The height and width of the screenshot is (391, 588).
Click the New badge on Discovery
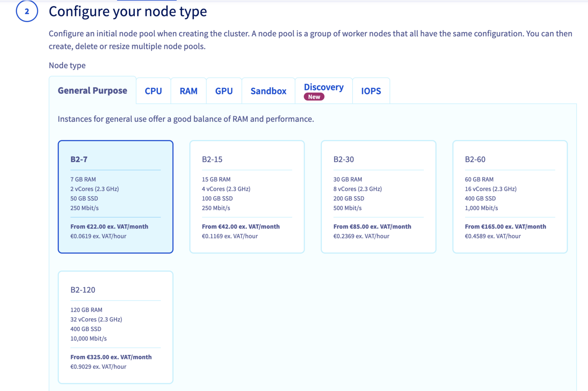pyautogui.click(x=313, y=96)
